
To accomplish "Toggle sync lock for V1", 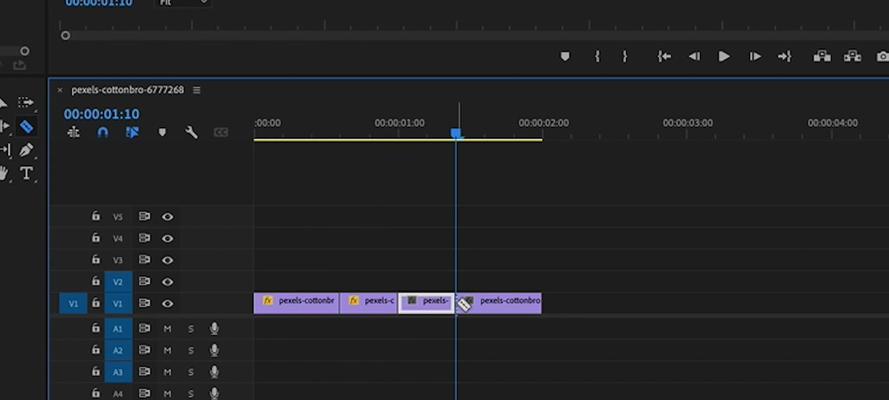I will (x=145, y=304).
